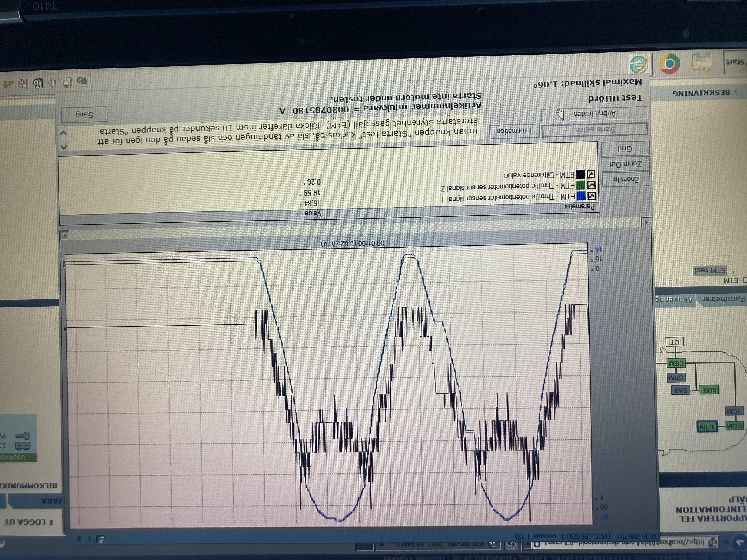This screenshot has height=560, width=747.
Task: Click the instruction text scroll-down arrow
Action: click(63, 133)
